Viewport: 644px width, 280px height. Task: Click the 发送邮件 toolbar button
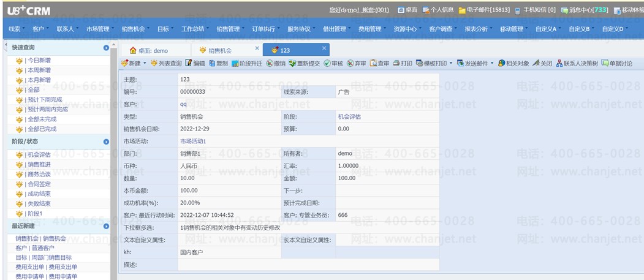tap(472, 64)
